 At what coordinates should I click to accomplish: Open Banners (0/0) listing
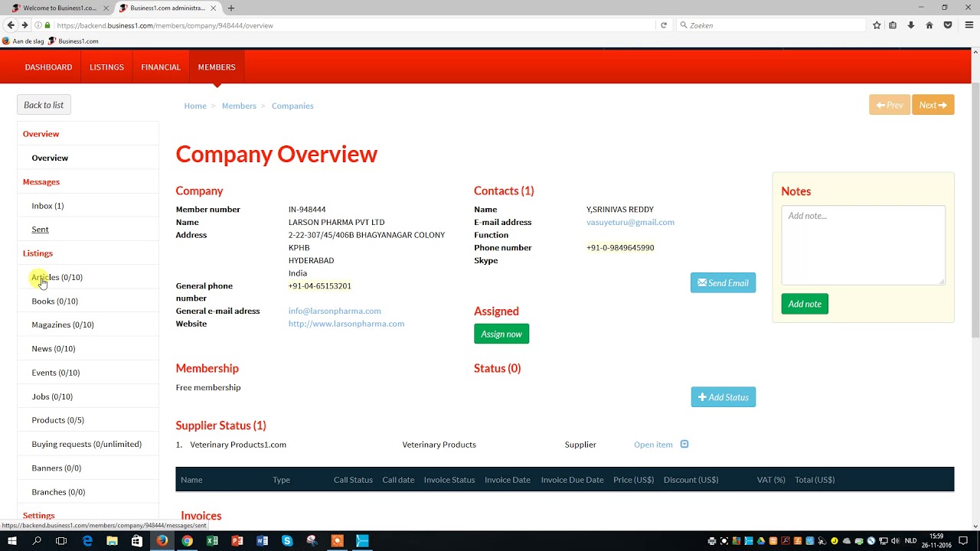tap(57, 468)
